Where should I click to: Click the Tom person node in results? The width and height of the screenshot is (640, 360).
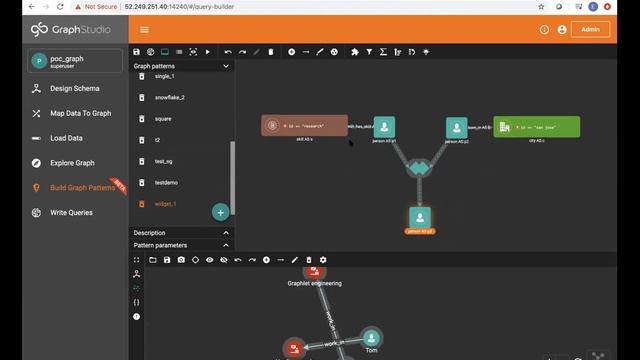[371, 338]
